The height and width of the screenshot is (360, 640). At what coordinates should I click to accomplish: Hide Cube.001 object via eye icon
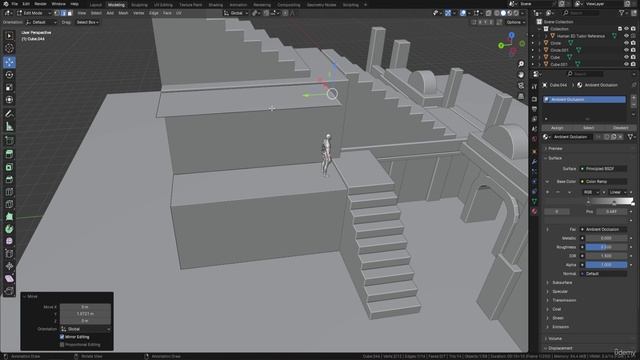click(x=626, y=64)
